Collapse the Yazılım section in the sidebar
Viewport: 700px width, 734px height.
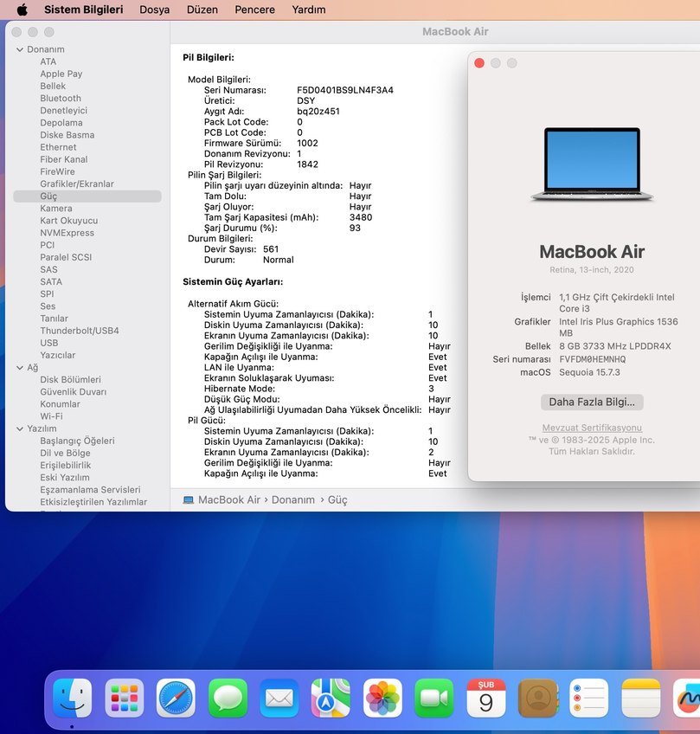click(19, 428)
